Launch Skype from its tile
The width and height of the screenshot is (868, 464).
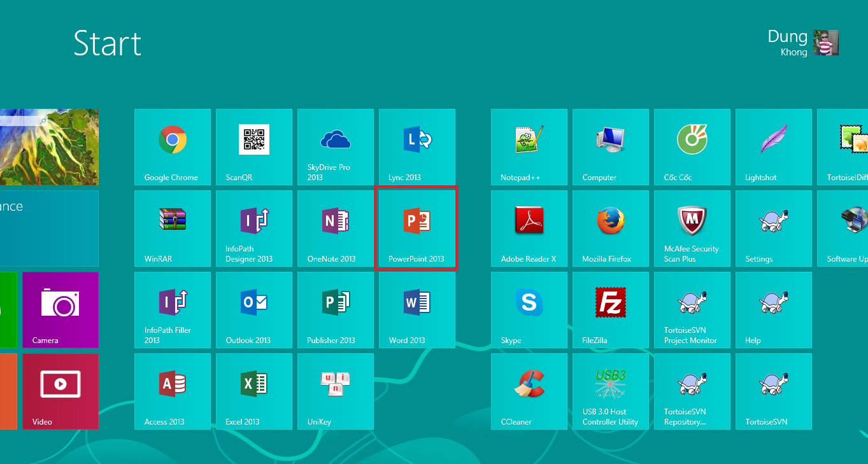(x=529, y=310)
